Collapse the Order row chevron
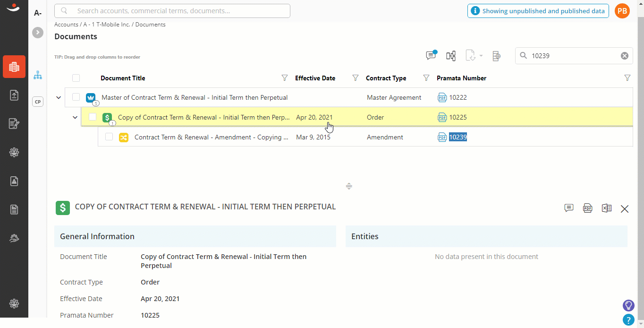 pyautogui.click(x=75, y=117)
